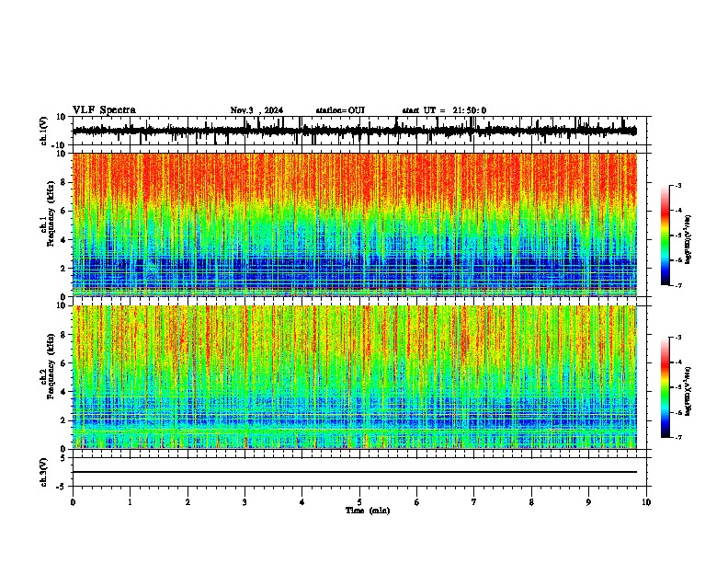Click the -7 label on ch.2 color scale

(x=677, y=437)
